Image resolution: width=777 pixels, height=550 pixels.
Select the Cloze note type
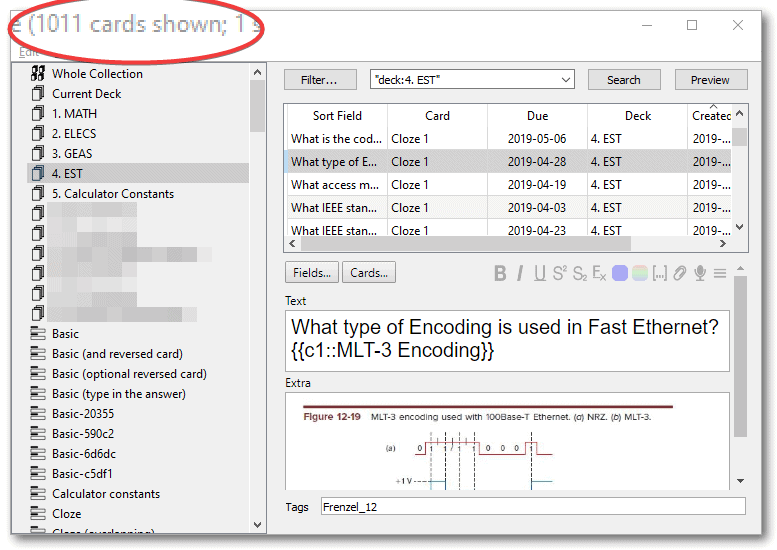pos(66,514)
